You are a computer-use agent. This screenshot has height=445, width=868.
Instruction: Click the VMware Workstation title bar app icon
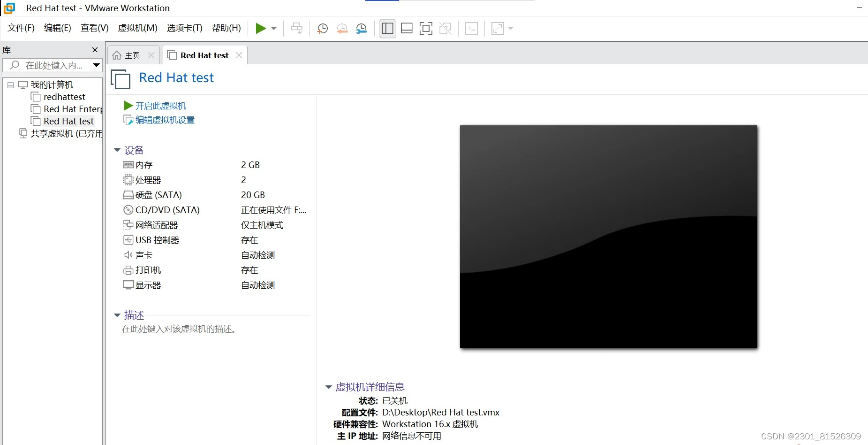tap(9, 8)
